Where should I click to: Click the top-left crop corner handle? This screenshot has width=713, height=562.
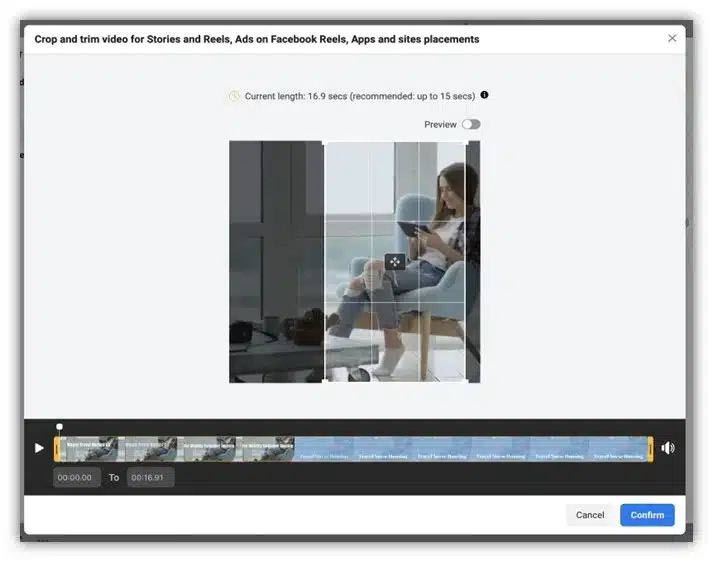click(x=325, y=144)
